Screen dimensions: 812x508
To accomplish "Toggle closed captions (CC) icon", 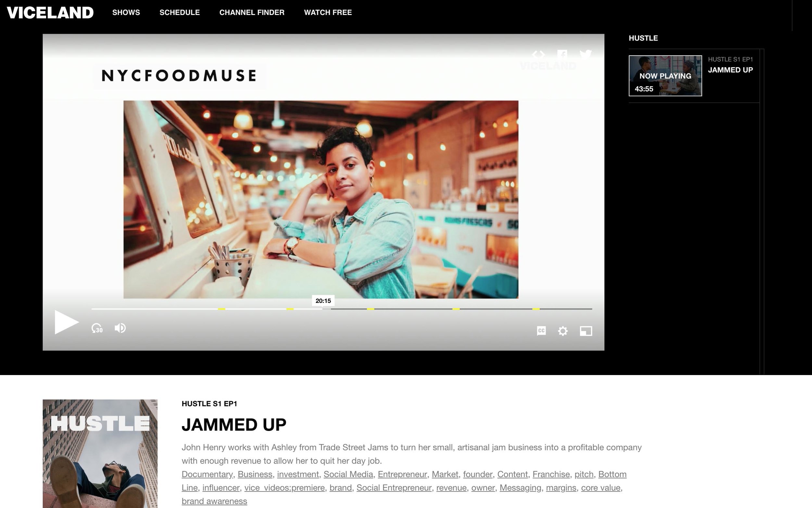I will [x=541, y=331].
